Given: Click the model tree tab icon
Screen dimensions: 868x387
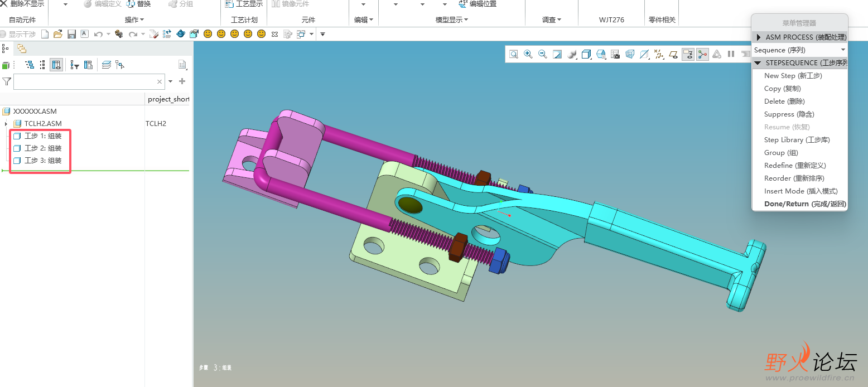Looking at the screenshot, I should [x=6, y=49].
